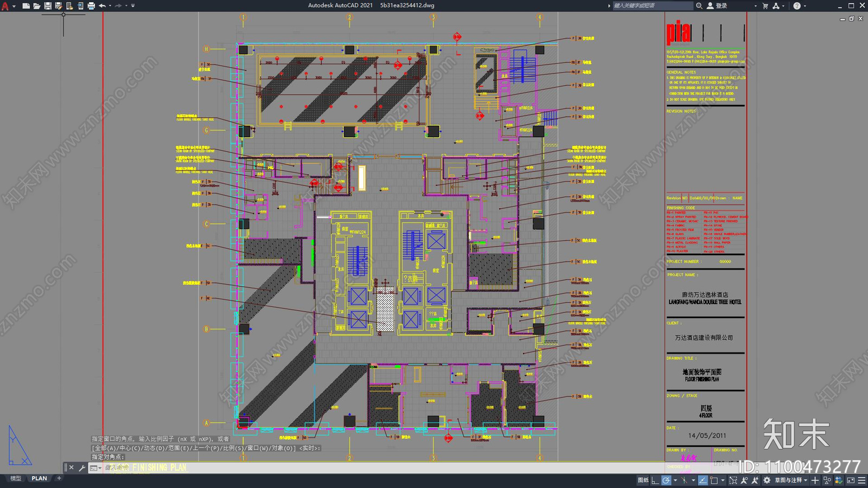The width and height of the screenshot is (868, 488).
Task: Expand object snap settings dropdown
Action: (x=723, y=480)
